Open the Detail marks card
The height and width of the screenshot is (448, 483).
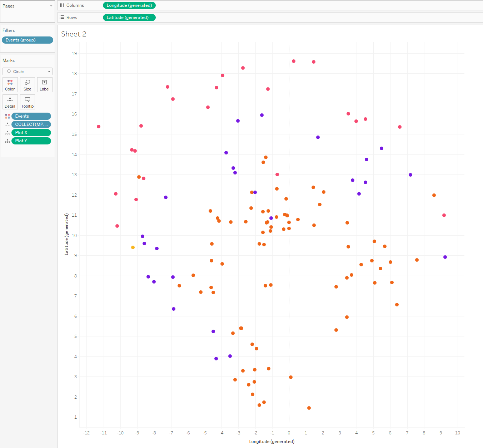tap(10, 102)
